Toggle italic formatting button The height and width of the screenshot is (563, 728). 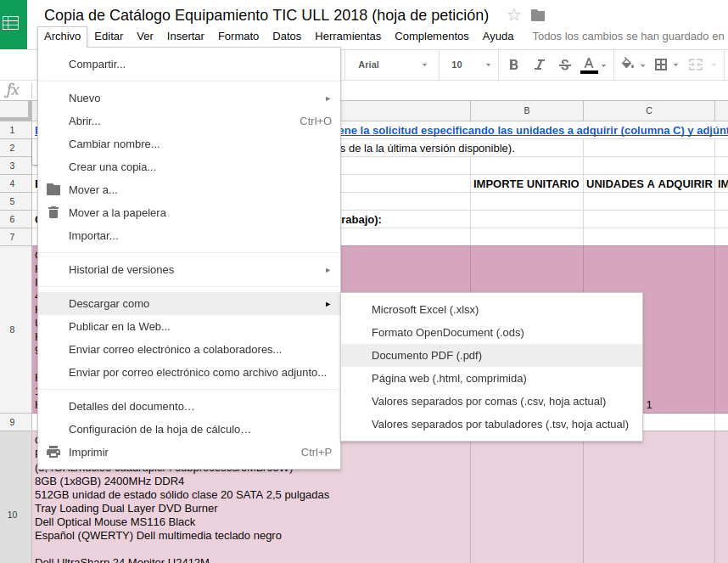[539, 65]
